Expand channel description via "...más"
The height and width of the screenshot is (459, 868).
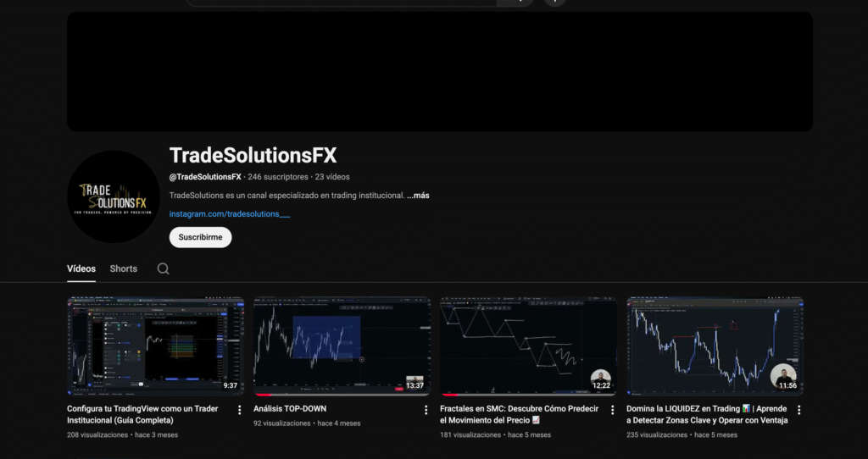418,196
